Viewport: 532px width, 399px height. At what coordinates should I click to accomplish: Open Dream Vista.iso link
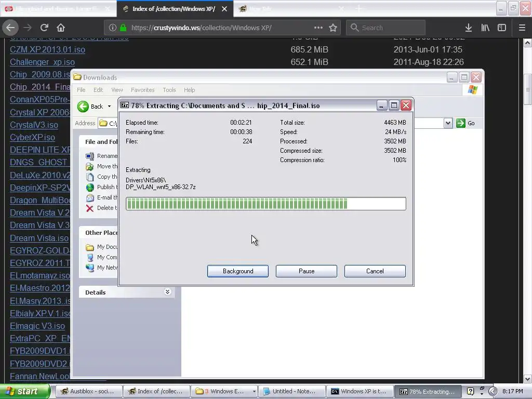click(39, 238)
